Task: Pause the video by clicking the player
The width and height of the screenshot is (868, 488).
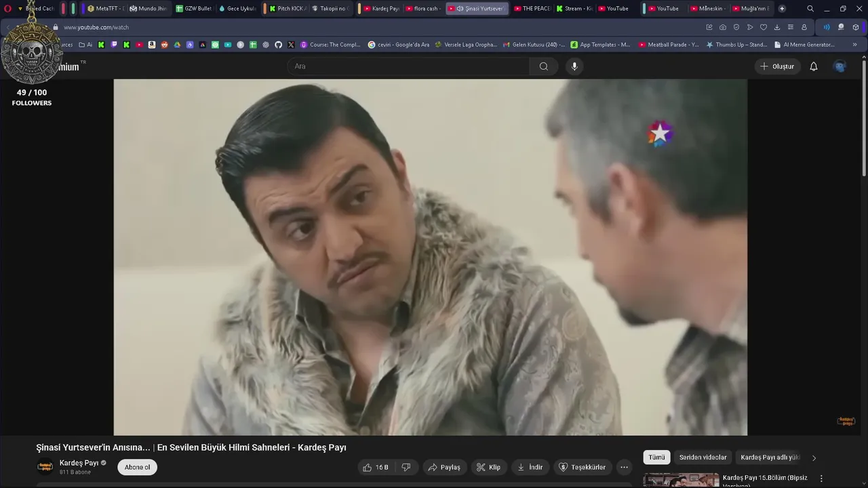Action: pos(430,257)
